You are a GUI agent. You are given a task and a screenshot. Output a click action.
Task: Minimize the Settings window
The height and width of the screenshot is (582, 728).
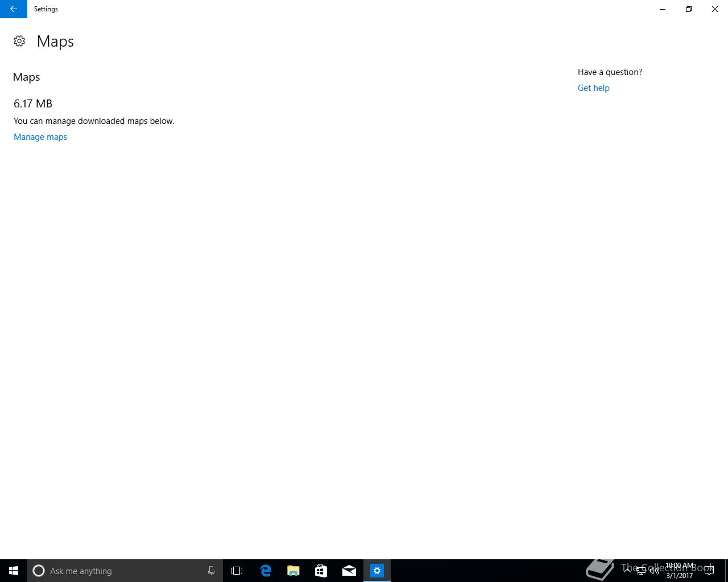pyautogui.click(x=663, y=9)
